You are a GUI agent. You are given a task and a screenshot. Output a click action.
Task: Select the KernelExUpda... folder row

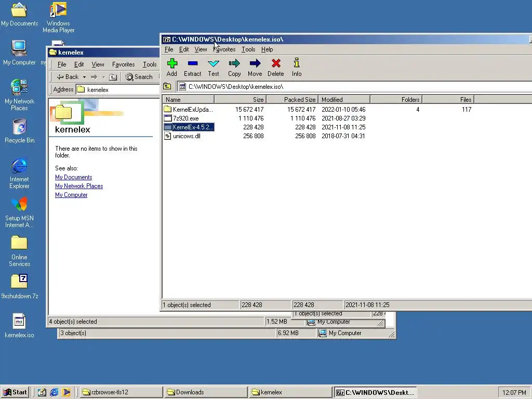(x=188, y=109)
